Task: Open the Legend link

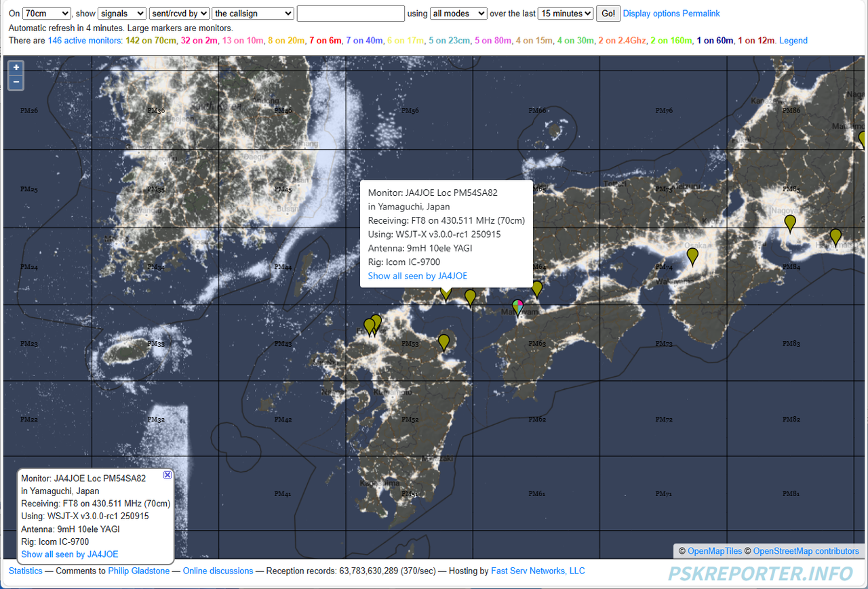Action: coord(793,41)
